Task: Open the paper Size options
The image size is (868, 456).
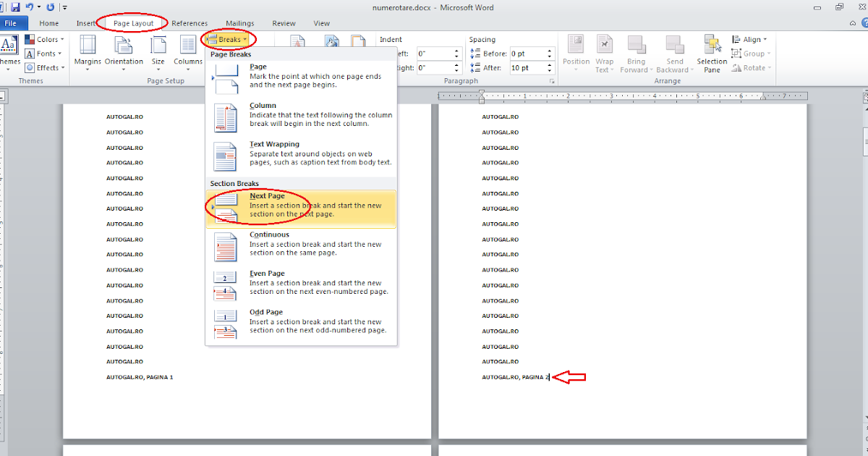Action: (x=158, y=52)
